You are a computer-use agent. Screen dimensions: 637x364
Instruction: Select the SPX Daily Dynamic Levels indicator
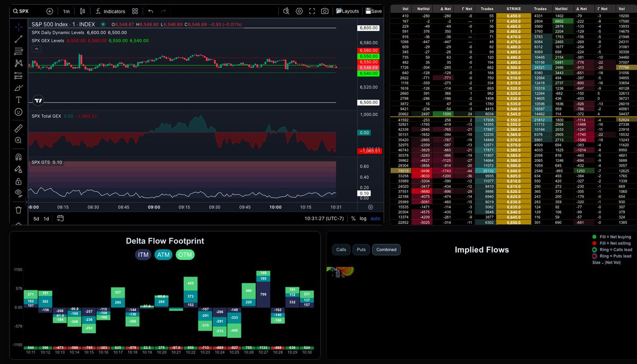(x=58, y=32)
